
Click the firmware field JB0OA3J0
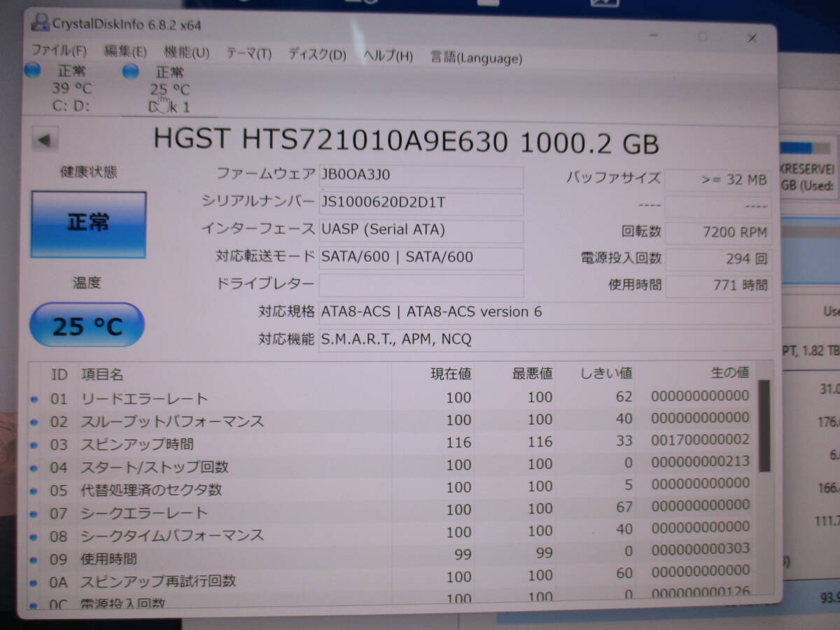tap(421, 176)
